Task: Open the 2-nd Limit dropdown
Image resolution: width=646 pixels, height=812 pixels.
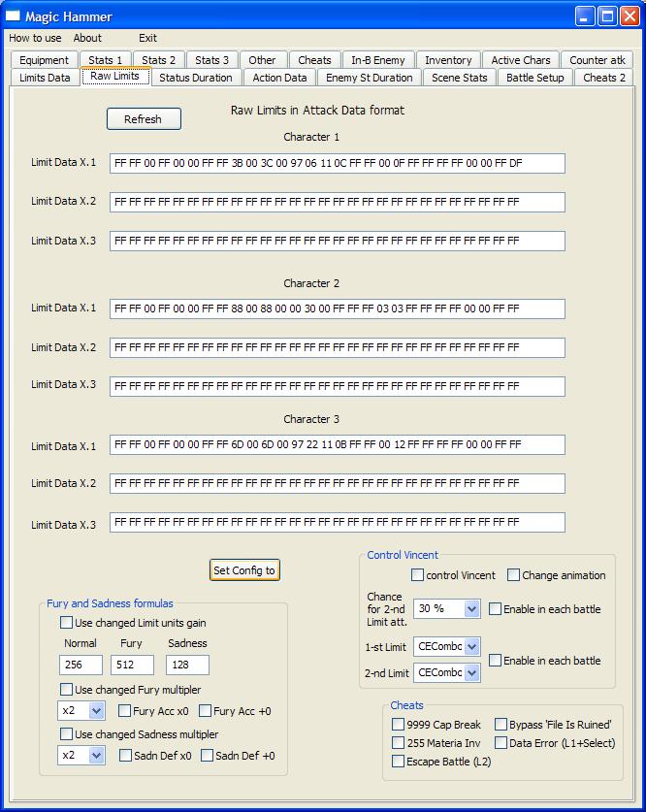Action: pyautogui.click(x=447, y=672)
